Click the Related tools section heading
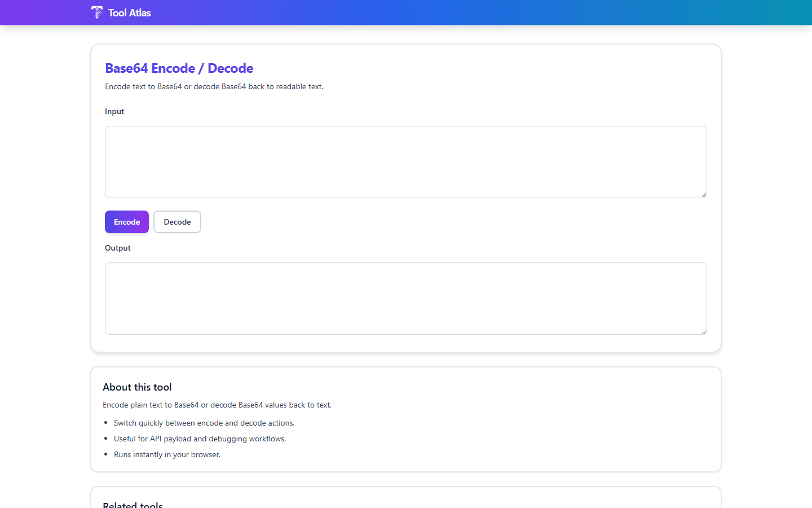 (x=133, y=504)
